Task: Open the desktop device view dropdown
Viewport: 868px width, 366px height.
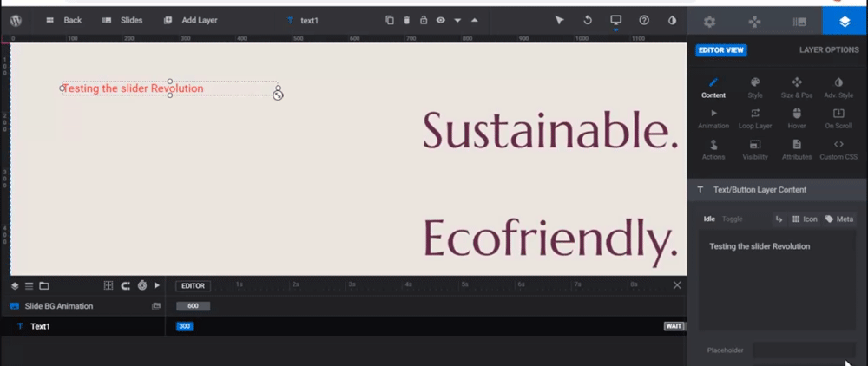Action: coord(616,22)
